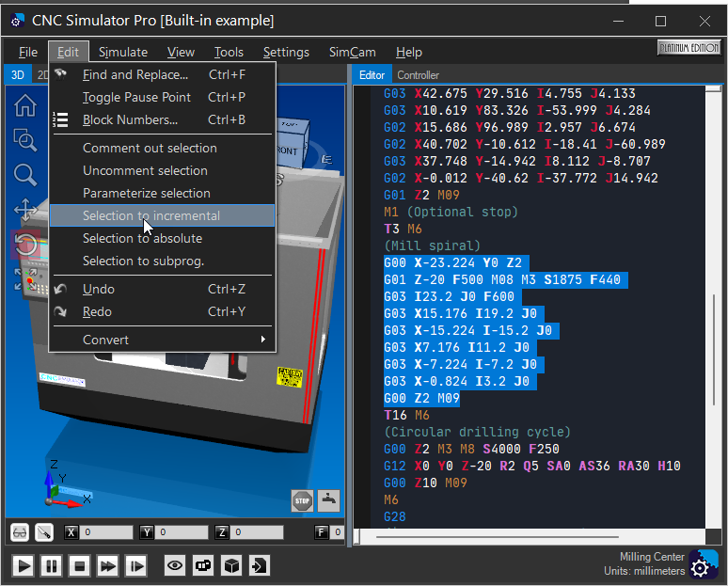The height and width of the screenshot is (586, 728).
Task: Stop the simulation
Action: point(79,566)
